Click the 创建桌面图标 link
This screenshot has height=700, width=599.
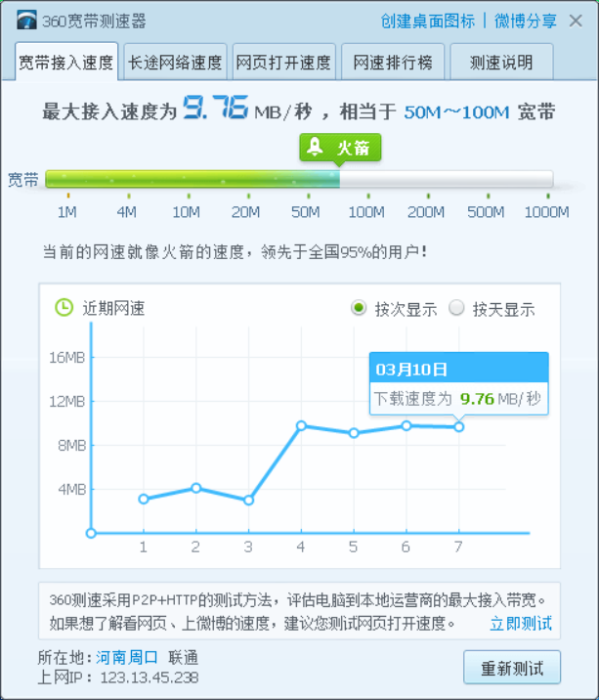coord(428,21)
